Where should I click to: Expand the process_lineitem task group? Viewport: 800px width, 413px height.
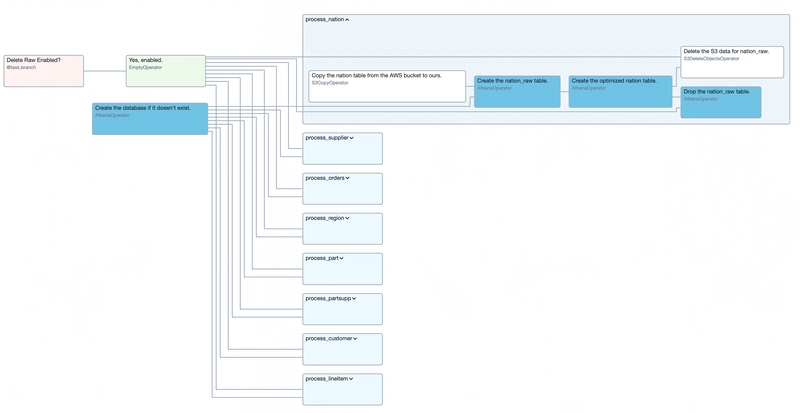[351, 379]
